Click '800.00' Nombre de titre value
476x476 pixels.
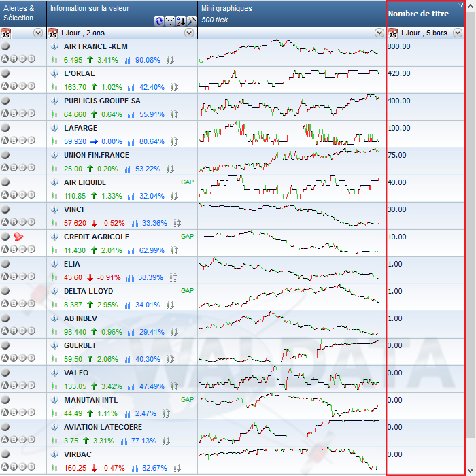[399, 46]
